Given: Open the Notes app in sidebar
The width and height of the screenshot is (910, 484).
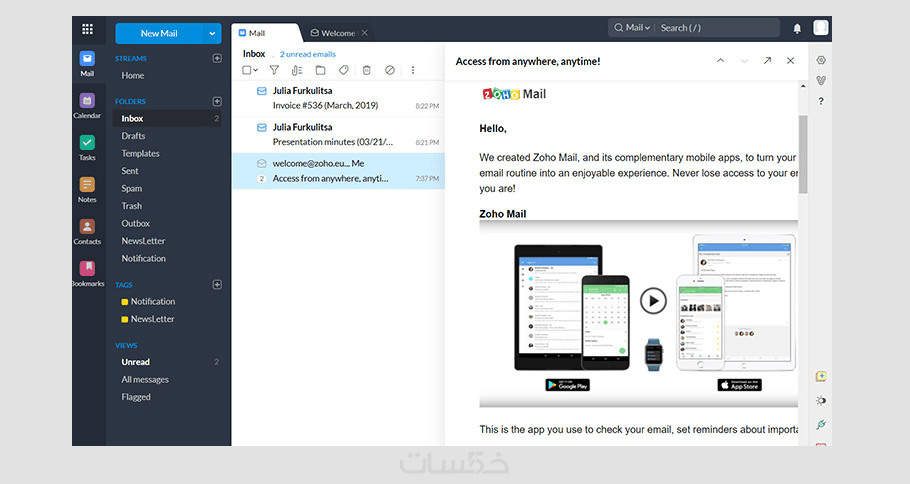Looking at the screenshot, I should pos(87,189).
